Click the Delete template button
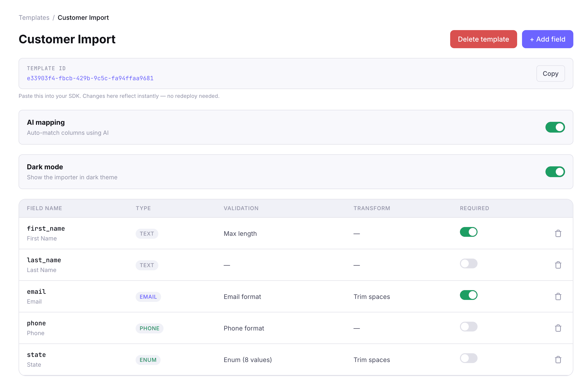Screen dimensions: 588x387 [x=483, y=39]
